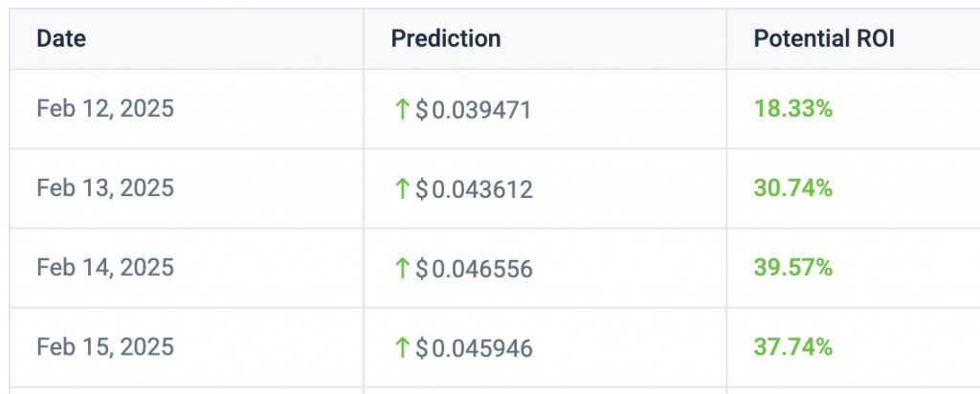Click the 39.57% ROI percentage

pyautogui.click(x=792, y=268)
